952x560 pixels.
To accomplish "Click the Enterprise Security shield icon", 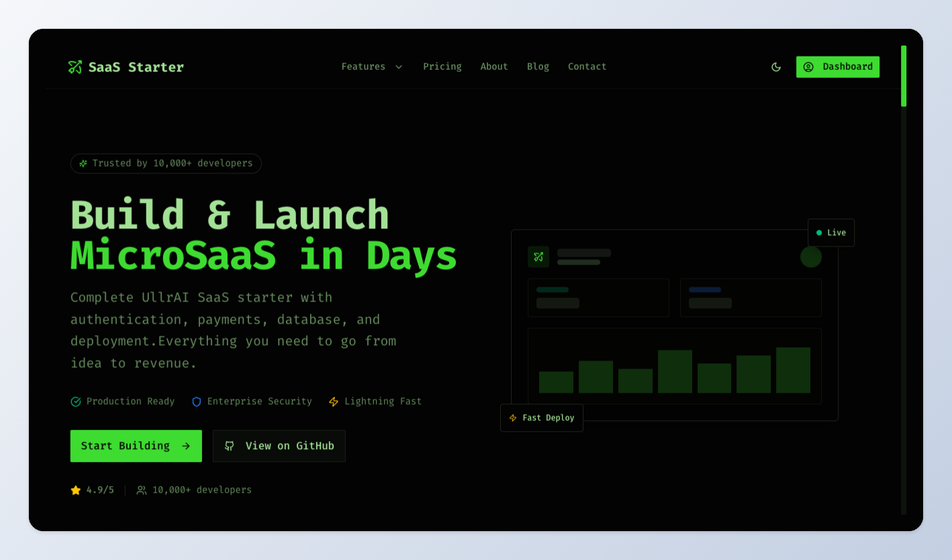I will click(197, 402).
